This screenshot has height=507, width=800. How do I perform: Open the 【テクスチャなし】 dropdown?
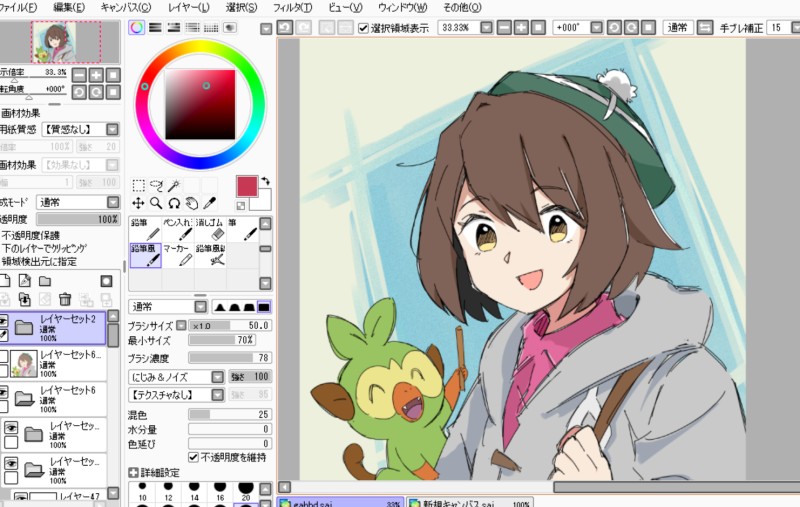click(x=218, y=394)
